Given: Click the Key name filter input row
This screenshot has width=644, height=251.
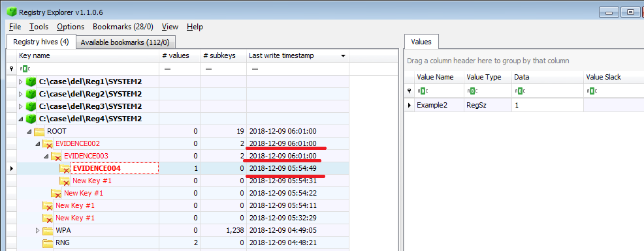Looking at the screenshot, I should pos(88,69).
